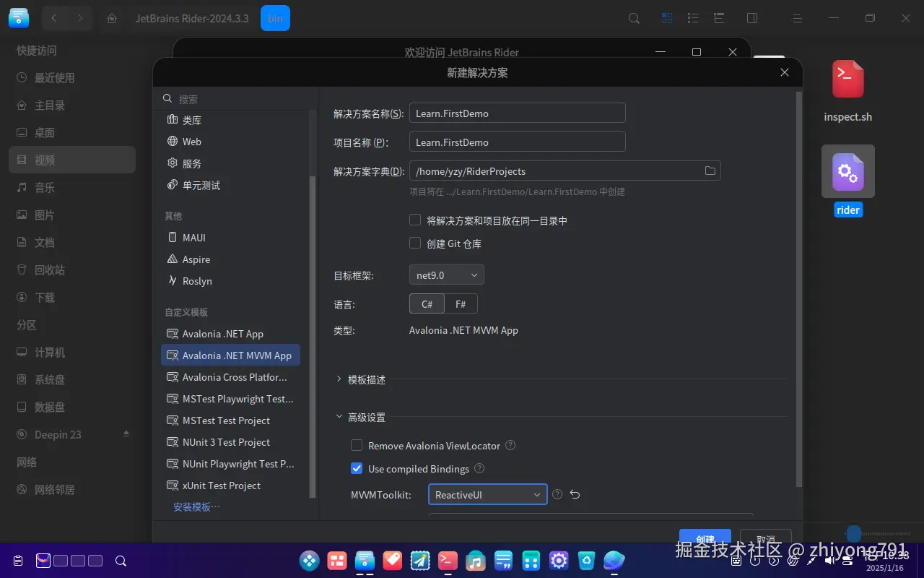
Task: Click the template search field
Action: [235, 98]
